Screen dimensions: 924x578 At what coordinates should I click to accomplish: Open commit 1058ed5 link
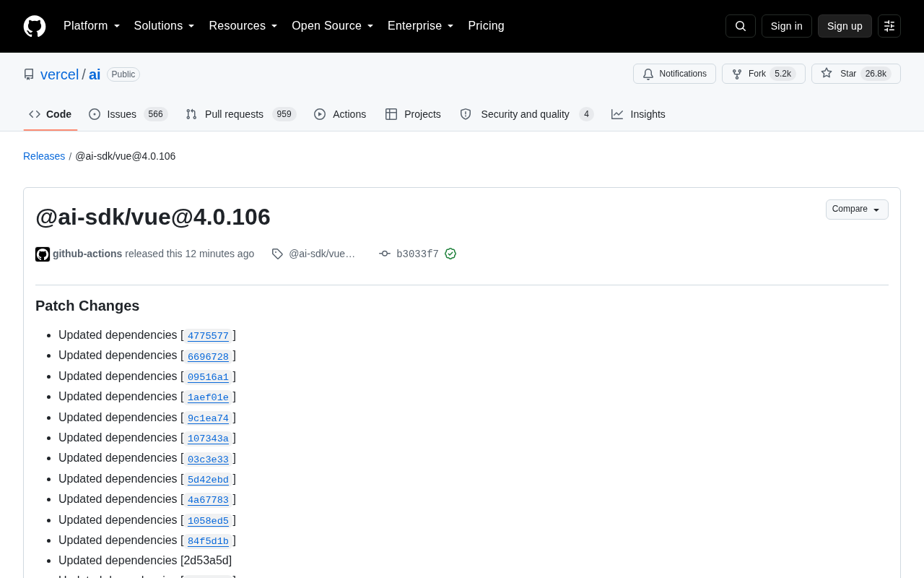point(208,521)
